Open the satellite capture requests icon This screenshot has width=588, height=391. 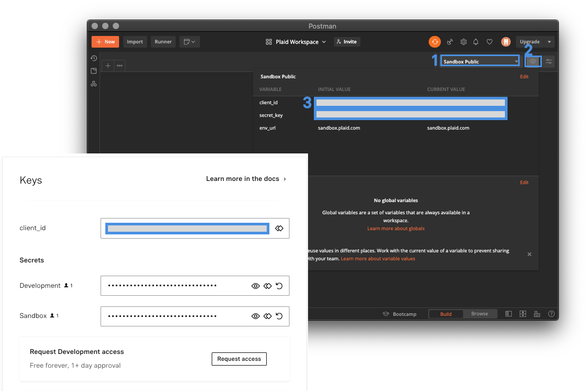[x=450, y=42]
